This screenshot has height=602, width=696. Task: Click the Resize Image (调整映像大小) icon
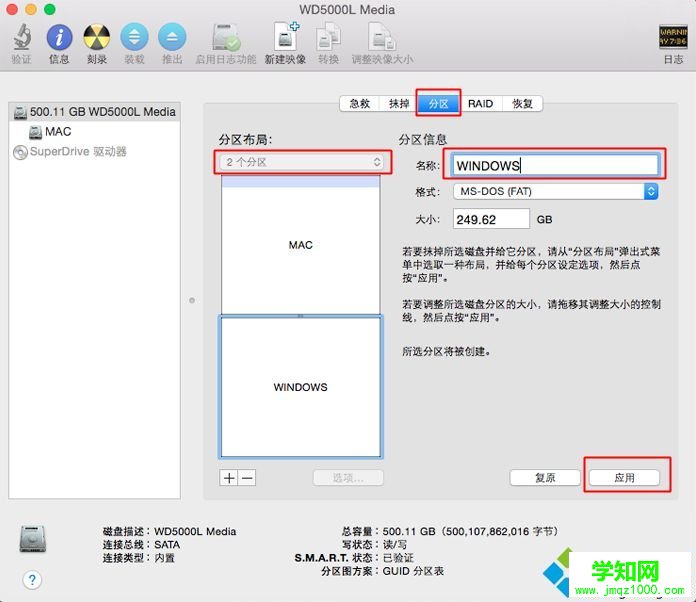(382, 37)
